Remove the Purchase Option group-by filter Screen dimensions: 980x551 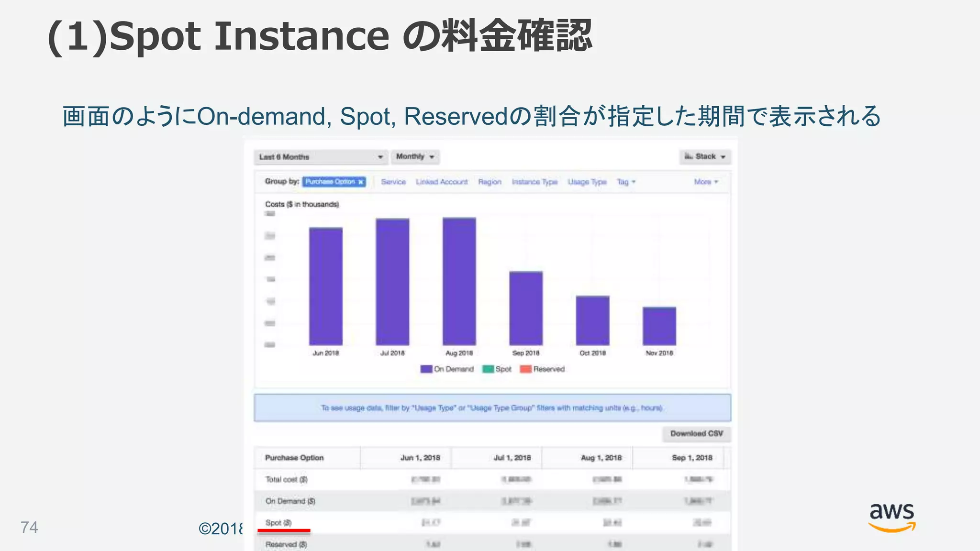pos(361,182)
